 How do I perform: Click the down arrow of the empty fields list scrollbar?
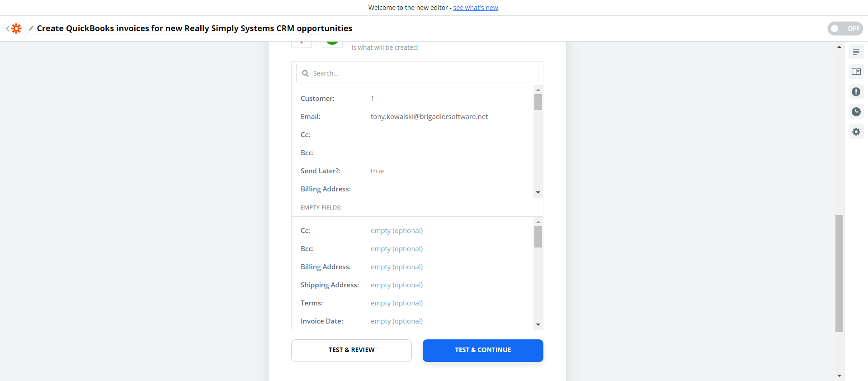tap(538, 324)
